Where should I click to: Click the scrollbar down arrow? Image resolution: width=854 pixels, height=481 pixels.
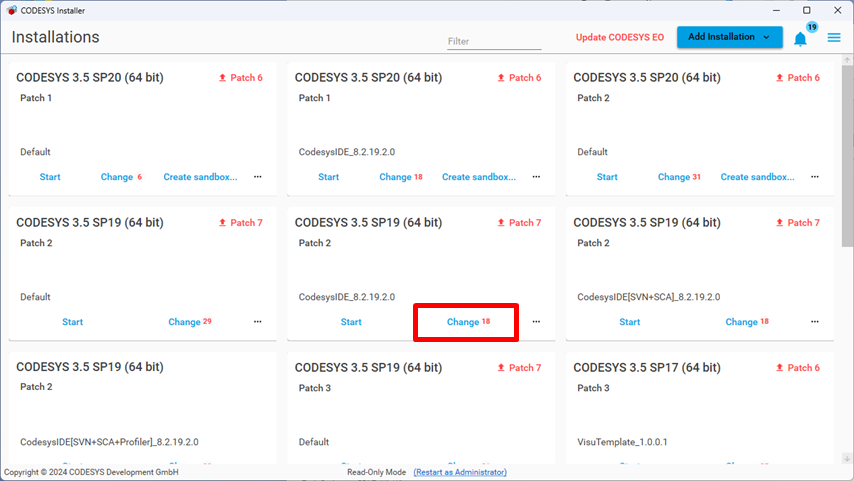[x=847, y=459]
